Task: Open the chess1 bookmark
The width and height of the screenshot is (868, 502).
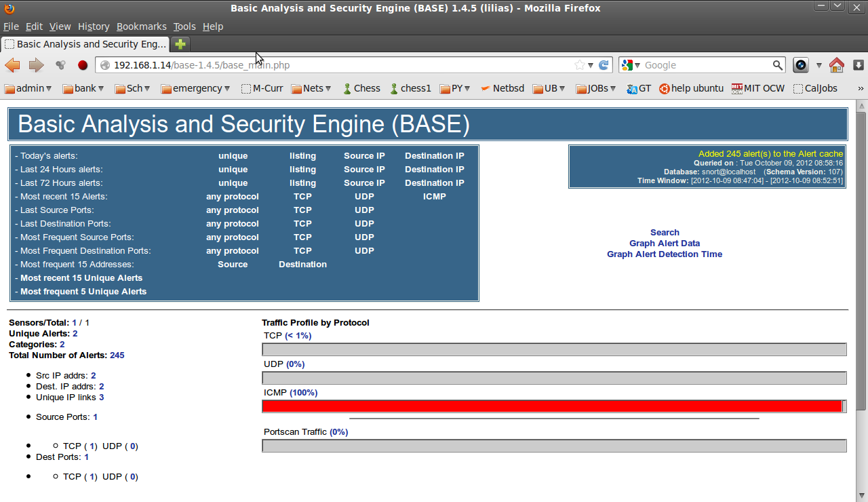Action: (410, 88)
